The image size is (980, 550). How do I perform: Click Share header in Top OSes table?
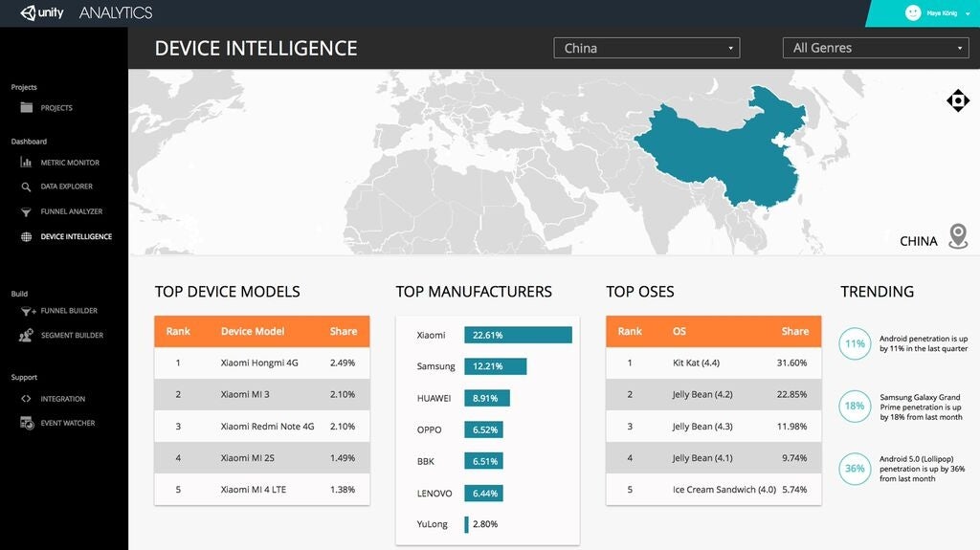[795, 331]
